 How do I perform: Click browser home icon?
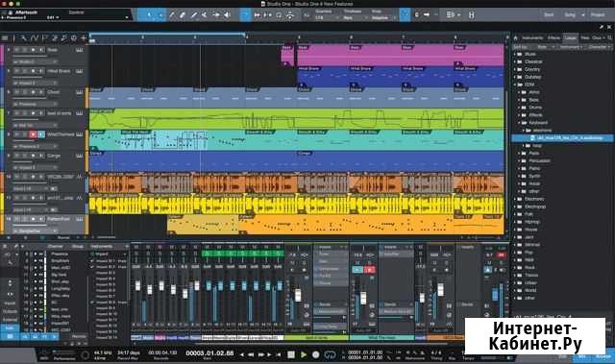516,38
